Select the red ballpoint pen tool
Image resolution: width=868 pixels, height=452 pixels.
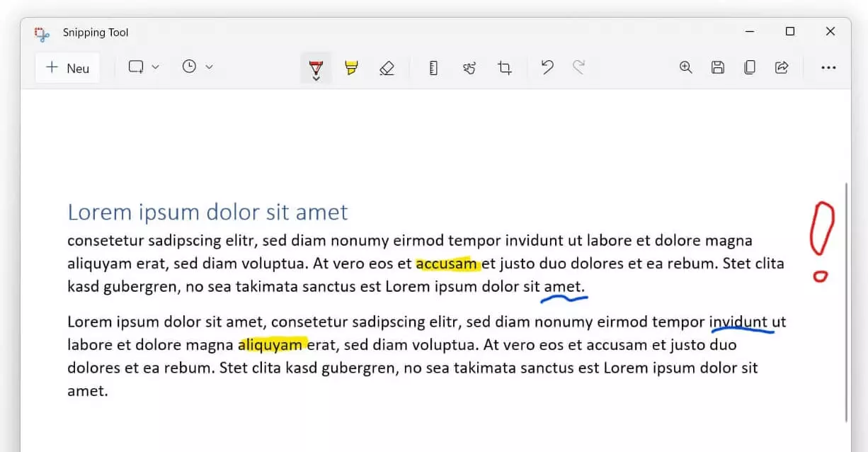[x=316, y=68]
